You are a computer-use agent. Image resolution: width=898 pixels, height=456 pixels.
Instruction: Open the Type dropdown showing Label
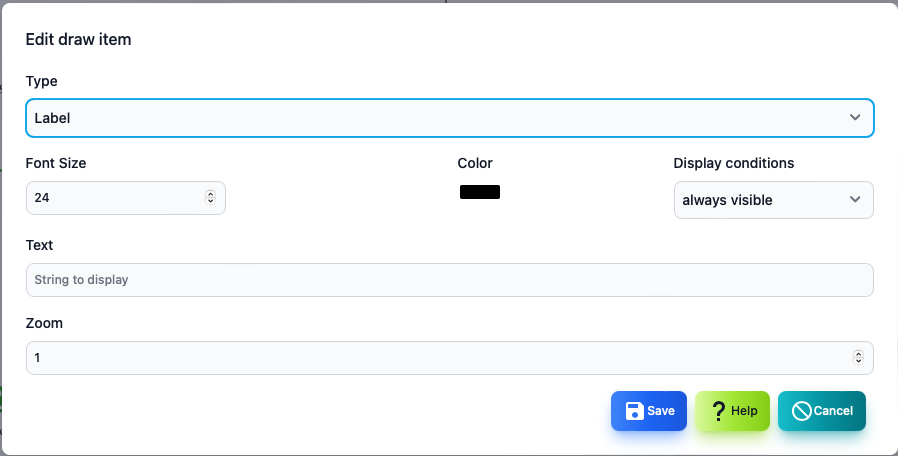tap(450, 118)
